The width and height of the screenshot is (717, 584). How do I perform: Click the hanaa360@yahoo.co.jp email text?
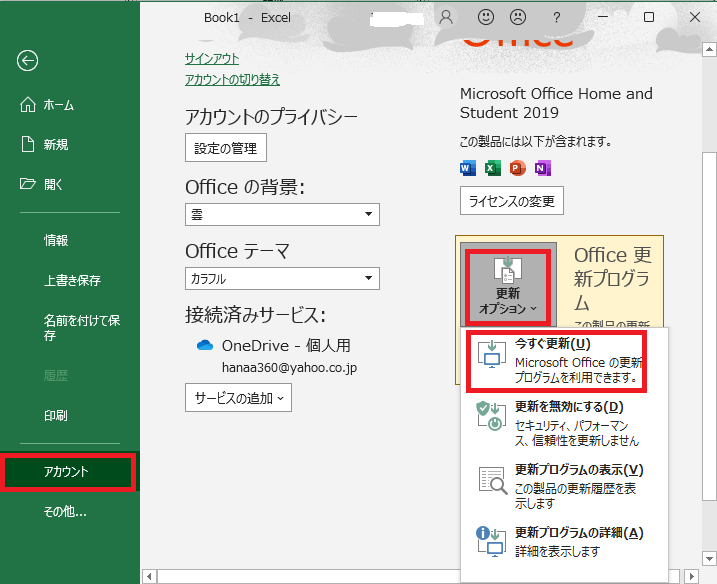pos(289,368)
